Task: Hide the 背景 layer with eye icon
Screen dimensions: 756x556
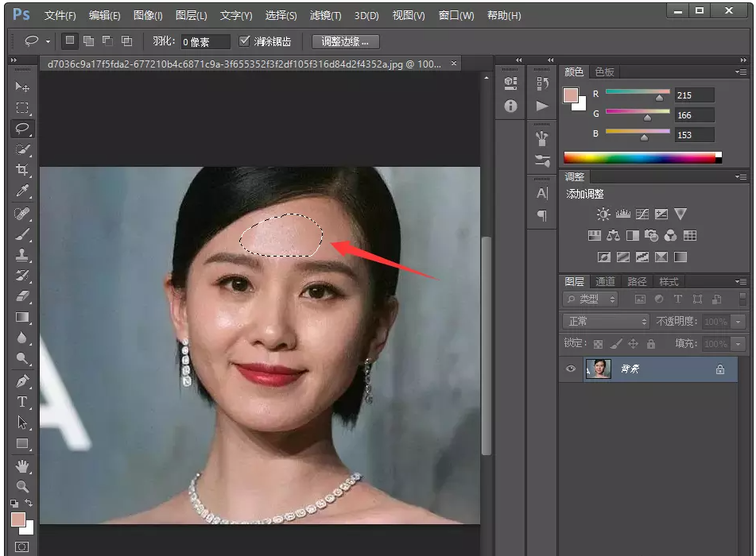Action: 570,369
